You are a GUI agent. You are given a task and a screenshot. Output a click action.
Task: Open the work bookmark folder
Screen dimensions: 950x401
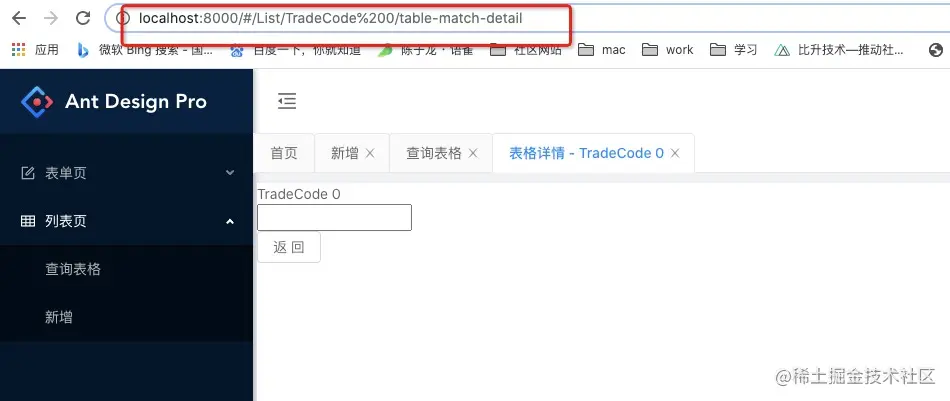[x=667, y=50]
